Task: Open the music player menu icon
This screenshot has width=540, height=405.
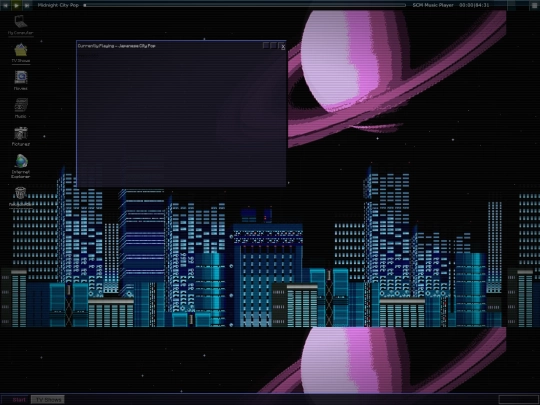Action: (x=534, y=5)
